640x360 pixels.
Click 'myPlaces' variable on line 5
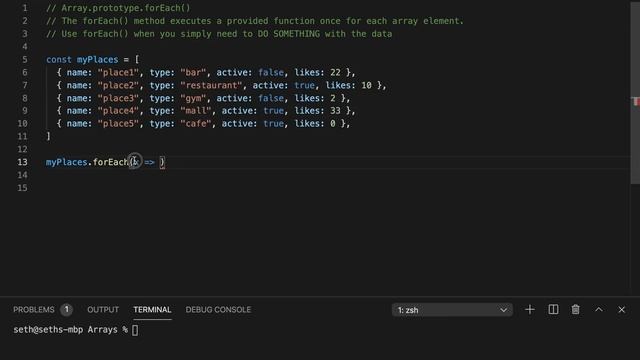(98, 60)
